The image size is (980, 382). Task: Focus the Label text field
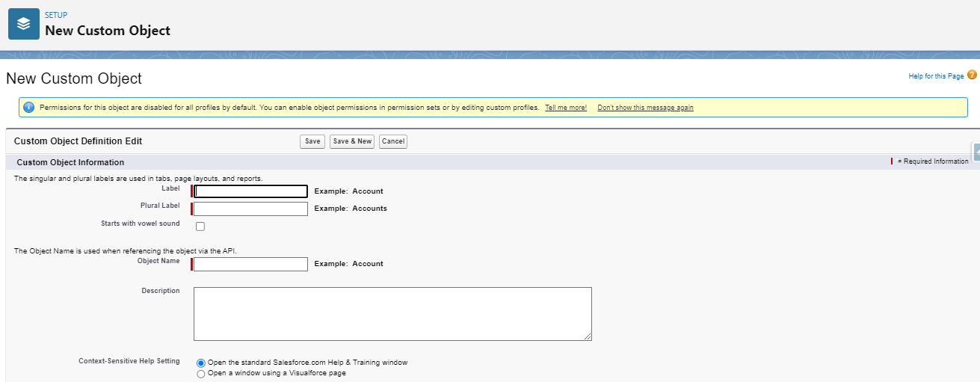pos(251,191)
